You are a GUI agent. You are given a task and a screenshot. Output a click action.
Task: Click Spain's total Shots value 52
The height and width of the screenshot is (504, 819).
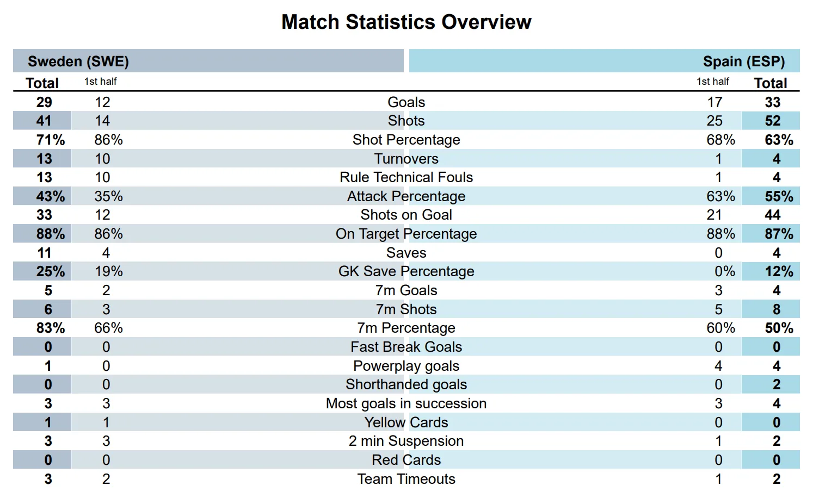pos(772,121)
